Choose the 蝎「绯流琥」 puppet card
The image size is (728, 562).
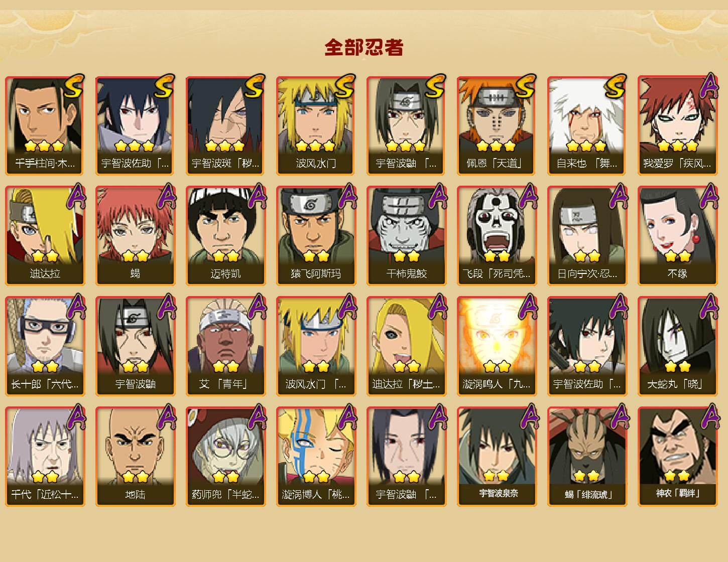[587, 457]
